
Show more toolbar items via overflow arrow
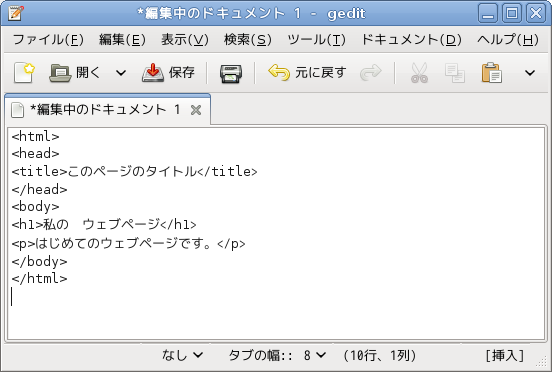point(530,73)
